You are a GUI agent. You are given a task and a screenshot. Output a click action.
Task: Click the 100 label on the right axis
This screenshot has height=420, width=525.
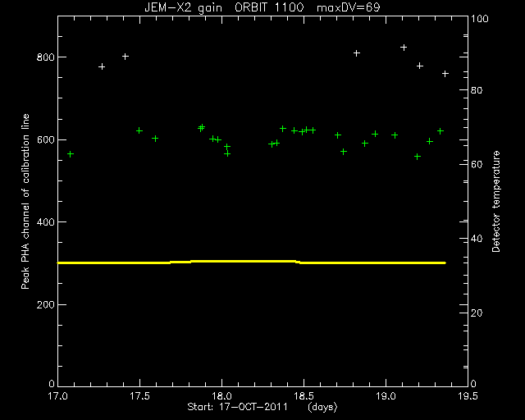tap(480, 18)
